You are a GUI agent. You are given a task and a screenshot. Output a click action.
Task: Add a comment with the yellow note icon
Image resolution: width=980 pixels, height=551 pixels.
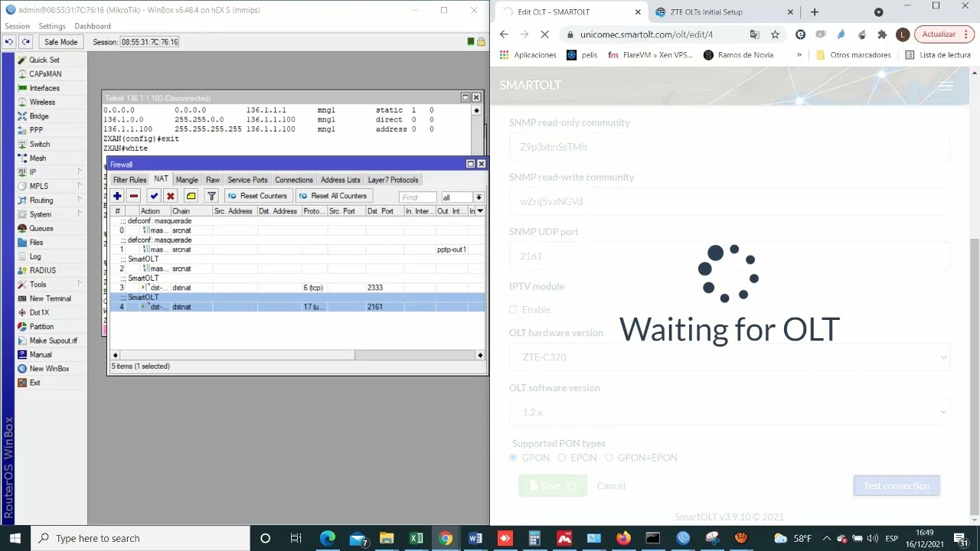pos(191,196)
